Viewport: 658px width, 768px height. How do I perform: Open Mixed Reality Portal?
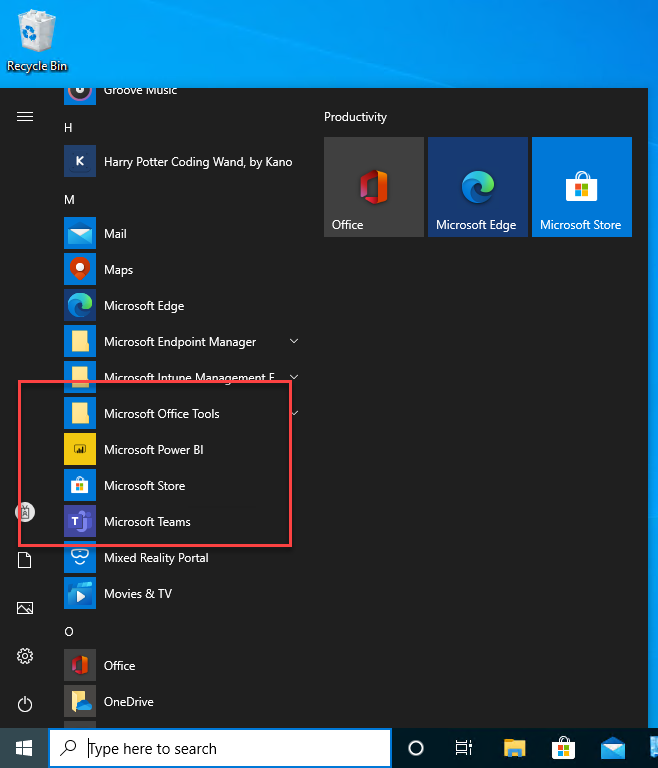181,557
